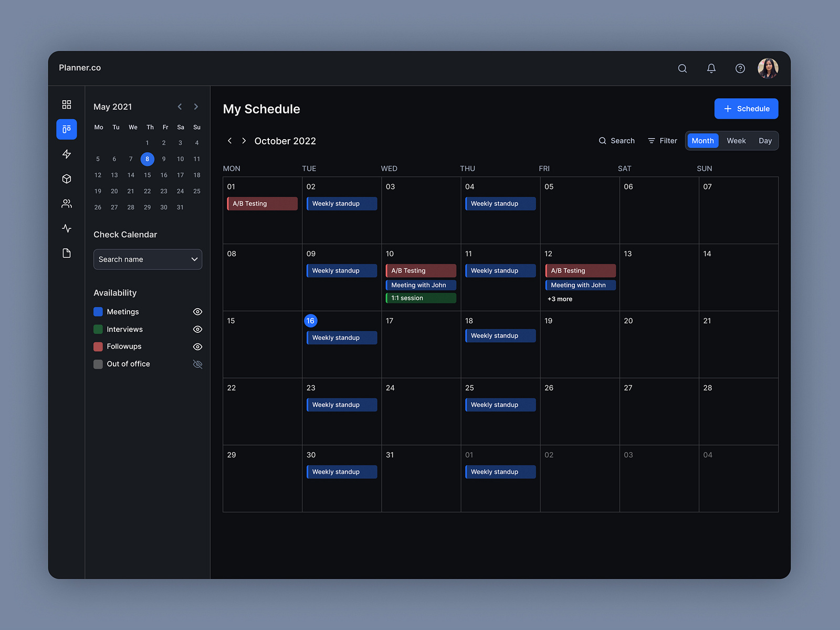Go to next month in May 2021 mini calendar
Viewport: 840px width, 630px height.
click(x=196, y=107)
